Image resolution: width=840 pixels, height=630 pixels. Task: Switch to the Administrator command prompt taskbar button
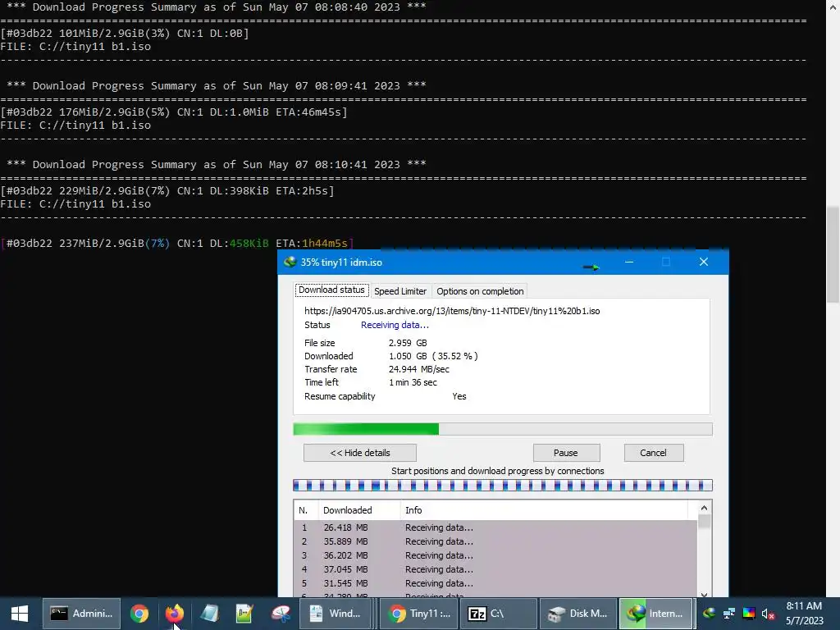tap(81, 614)
